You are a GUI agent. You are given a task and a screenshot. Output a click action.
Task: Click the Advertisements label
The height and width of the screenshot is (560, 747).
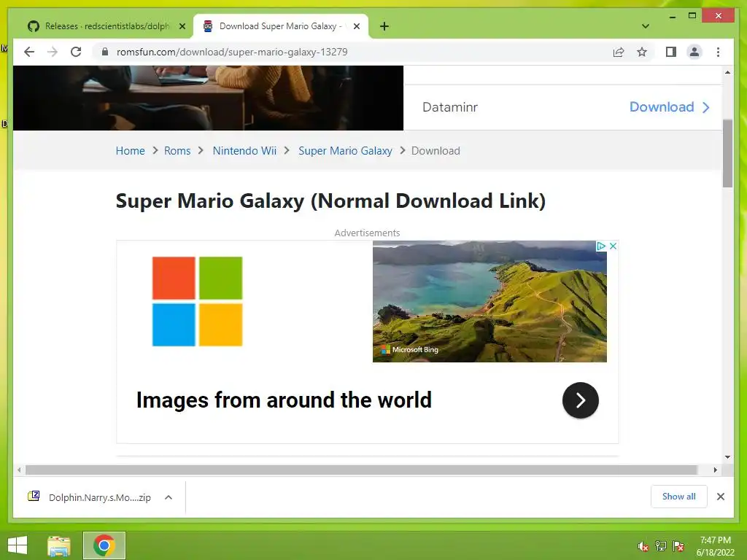point(368,233)
